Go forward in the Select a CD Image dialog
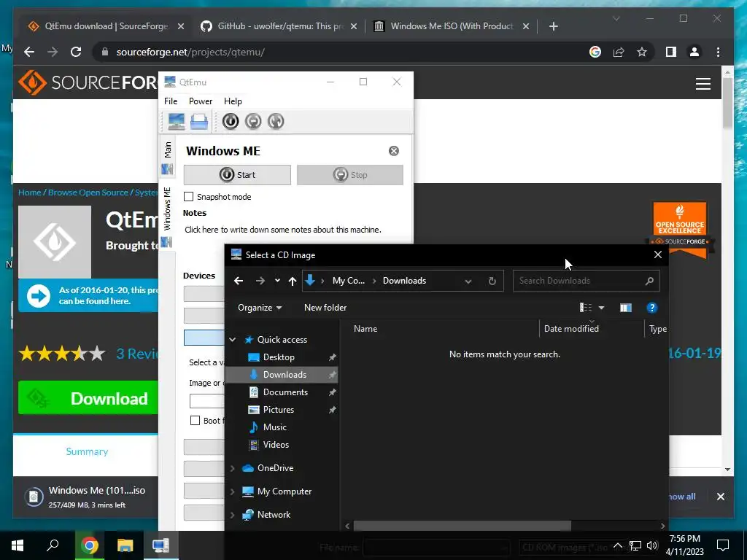747x560 pixels. click(x=260, y=281)
